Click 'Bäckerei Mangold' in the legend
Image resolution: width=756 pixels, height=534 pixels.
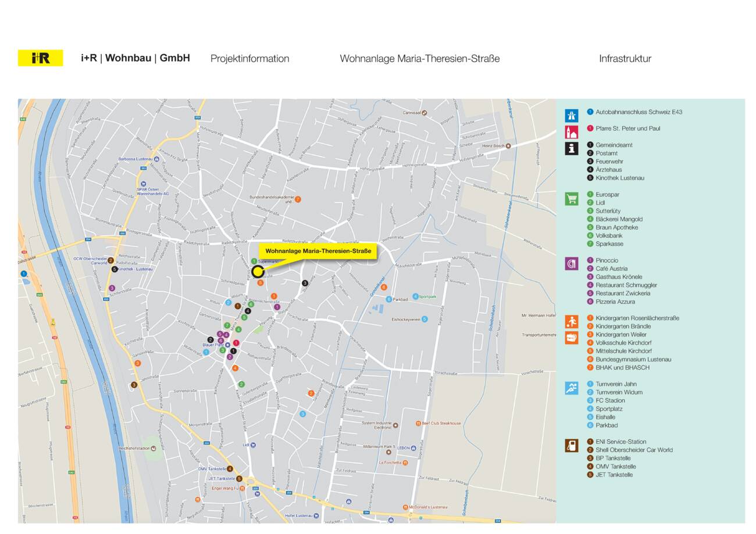pyautogui.click(x=619, y=219)
